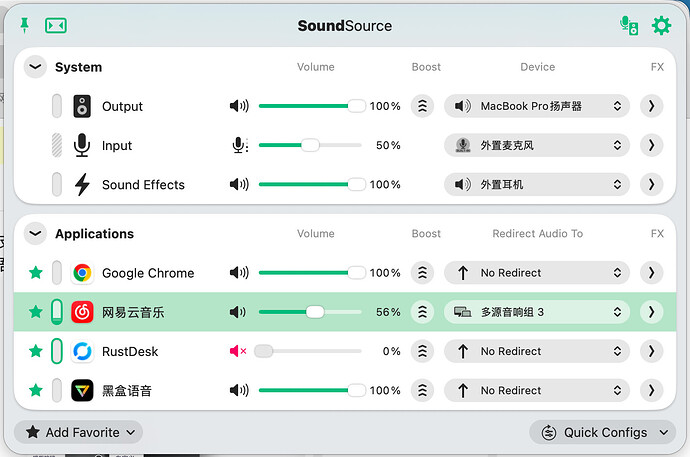Expand FX panel for Sound Effects

click(652, 184)
